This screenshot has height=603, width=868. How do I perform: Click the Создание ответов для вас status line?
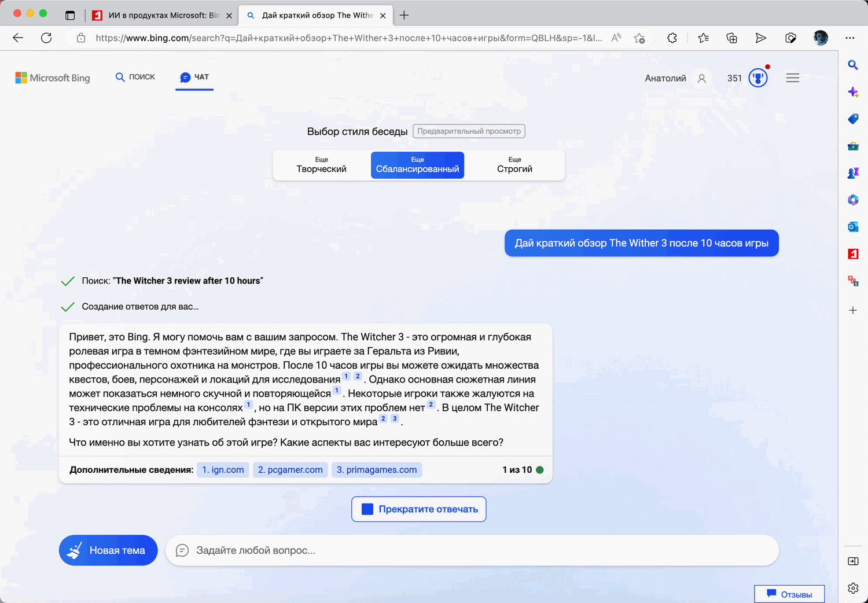point(140,307)
